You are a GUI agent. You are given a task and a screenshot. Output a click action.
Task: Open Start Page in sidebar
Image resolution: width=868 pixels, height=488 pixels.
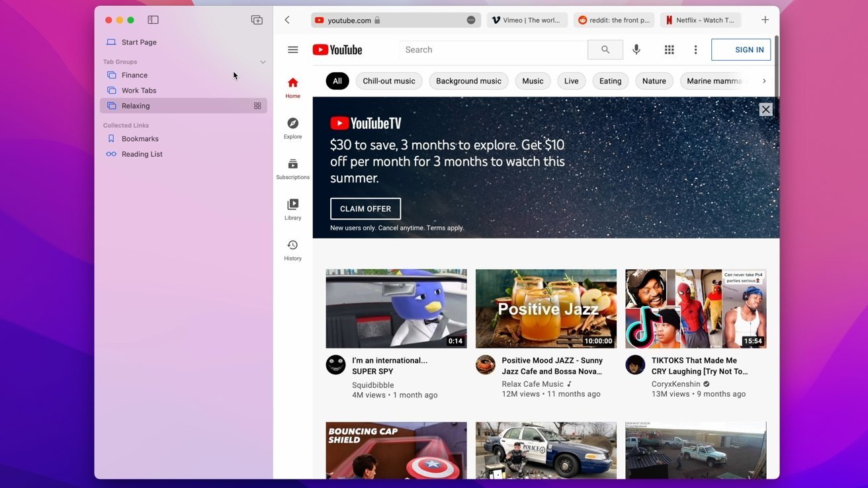coord(183,42)
